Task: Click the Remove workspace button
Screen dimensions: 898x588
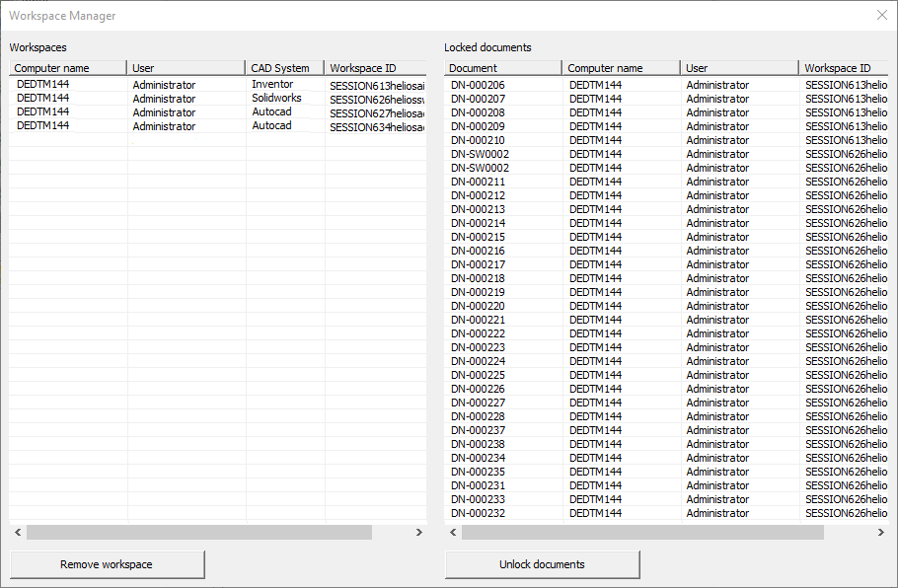Action: [108, 564]
